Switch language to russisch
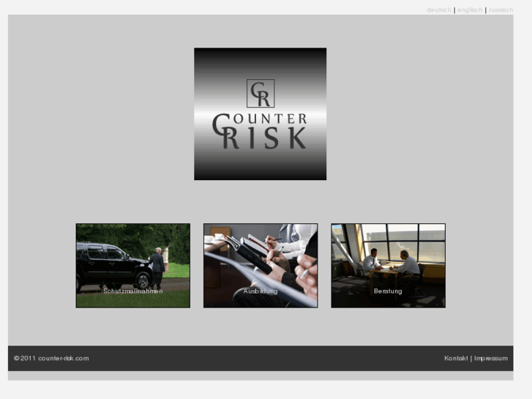The width and height of the screenshot is (532, 399). (501, 10)
